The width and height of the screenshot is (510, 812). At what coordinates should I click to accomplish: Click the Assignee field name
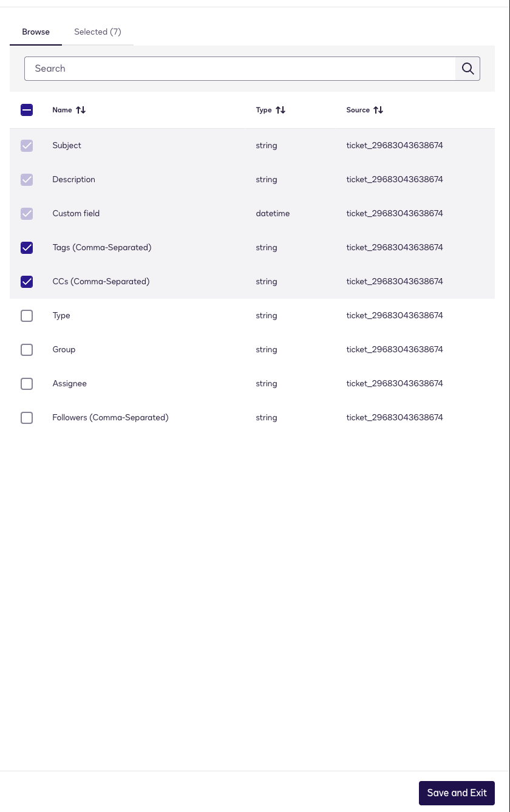(x=69, y=383)
